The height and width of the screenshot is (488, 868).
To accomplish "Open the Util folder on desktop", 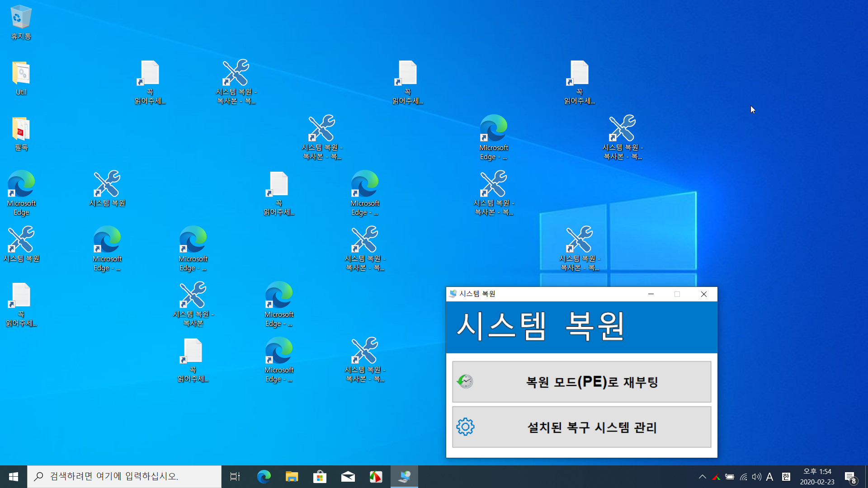I will (21, 79).
